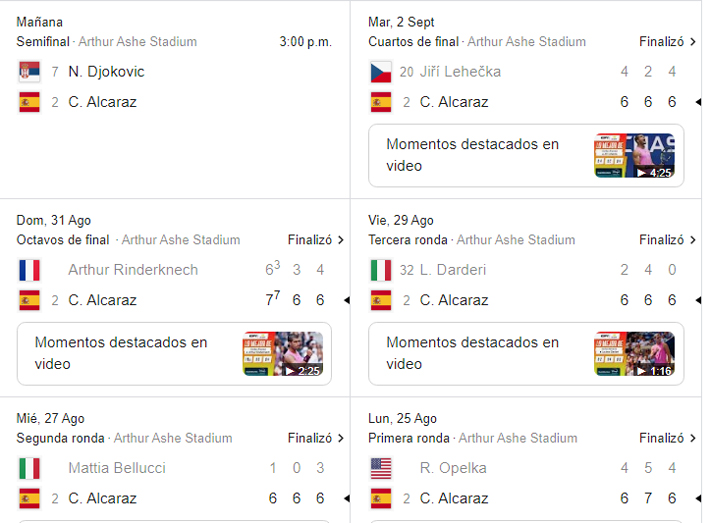Expand Finalizó chevron for Octavos de final
Image resolution: width=710 pixels, height=523 pixels.
(x=340, y=240)
